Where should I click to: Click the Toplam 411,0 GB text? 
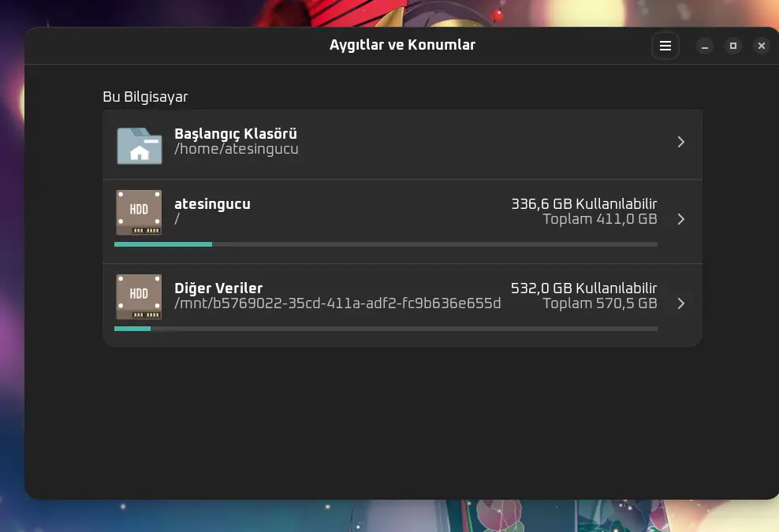(600, 219)
